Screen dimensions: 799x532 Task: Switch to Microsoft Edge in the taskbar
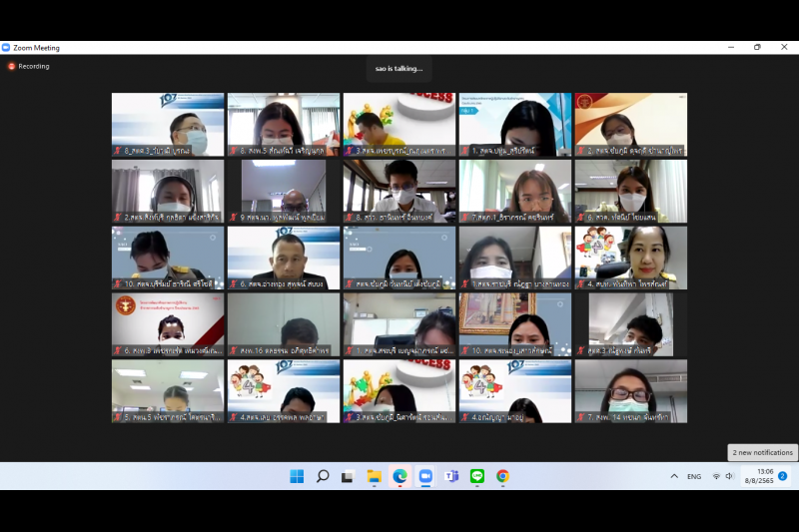[399, 476]
